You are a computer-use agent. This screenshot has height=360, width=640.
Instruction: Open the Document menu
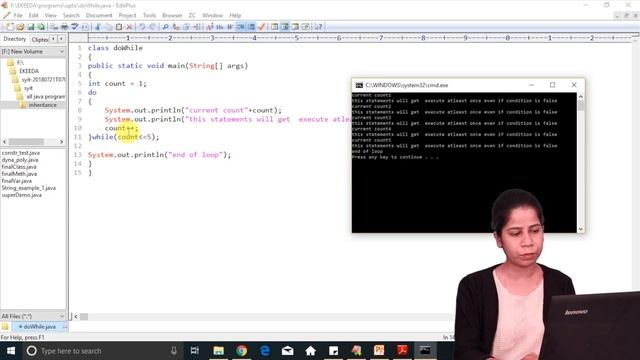99,16
